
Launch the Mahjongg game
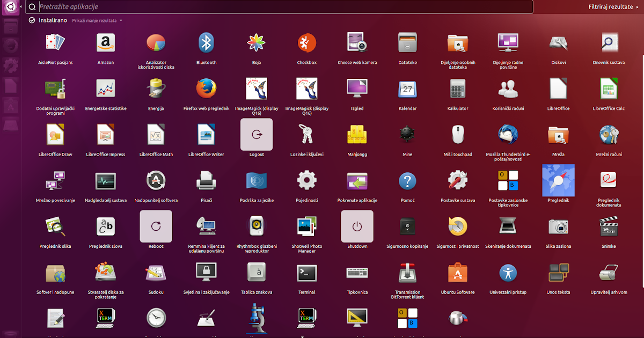[x=357, y=134]
